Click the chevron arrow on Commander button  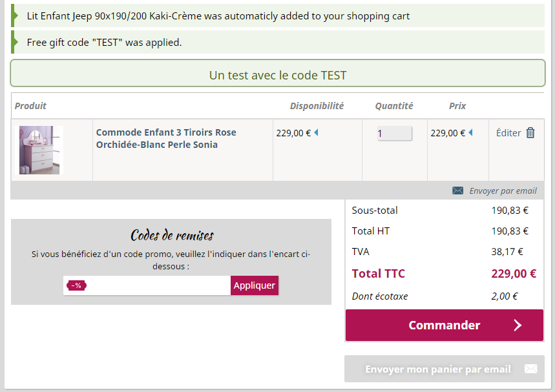(x=518, y=325)
